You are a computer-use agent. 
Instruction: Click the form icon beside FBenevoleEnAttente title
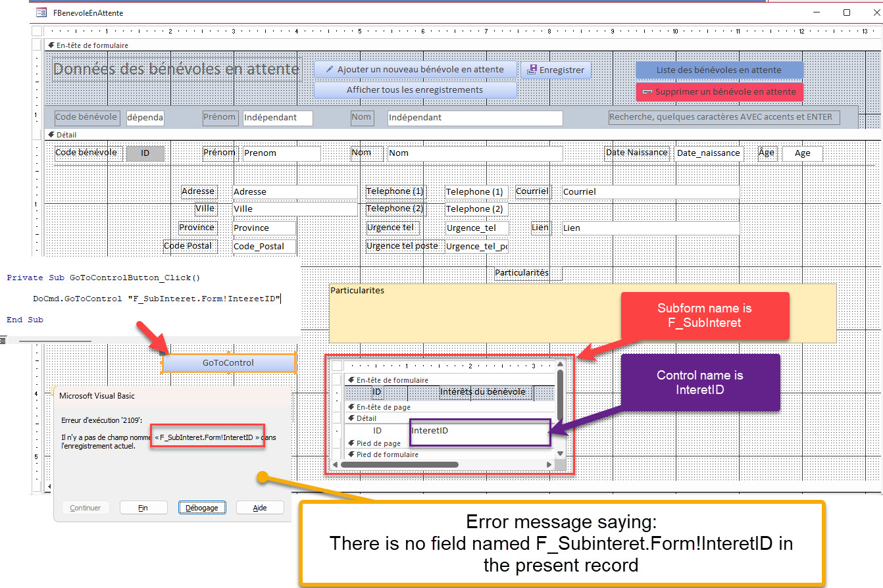click(x=41, y=12)
